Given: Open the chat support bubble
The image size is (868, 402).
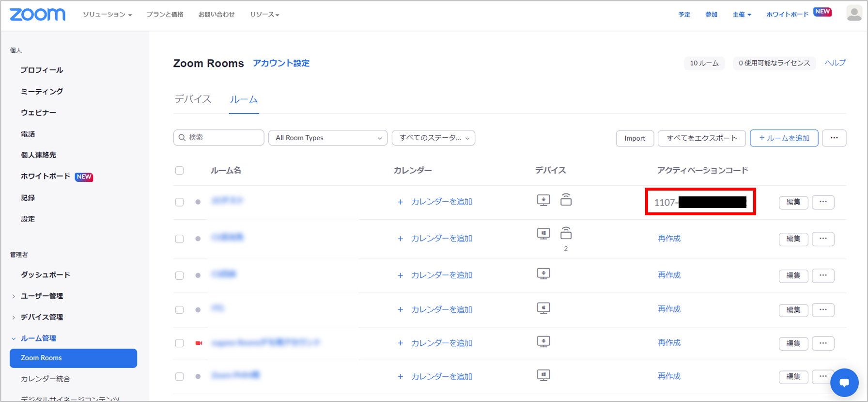Looking at the screenshot, I should pyautogui.click(x=844, y=383).
